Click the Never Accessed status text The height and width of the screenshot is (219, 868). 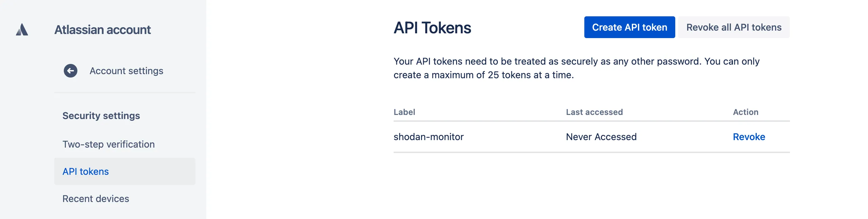601,137
